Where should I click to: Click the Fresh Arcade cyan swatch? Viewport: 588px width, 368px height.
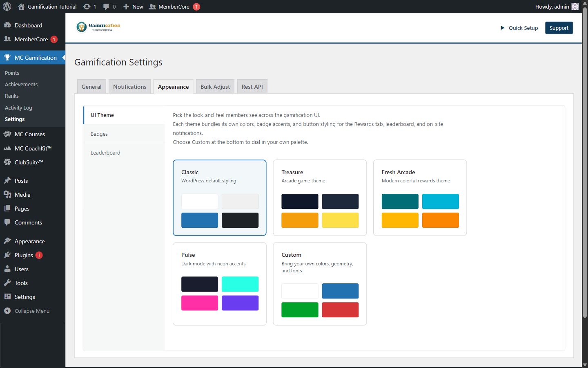[441, 201]
